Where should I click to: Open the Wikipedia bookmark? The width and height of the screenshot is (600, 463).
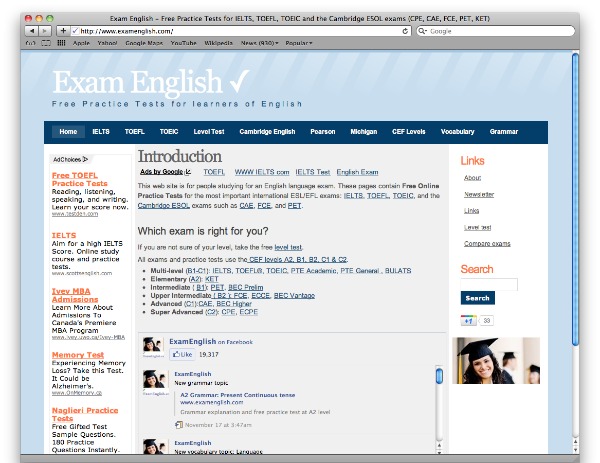[218, 43]
